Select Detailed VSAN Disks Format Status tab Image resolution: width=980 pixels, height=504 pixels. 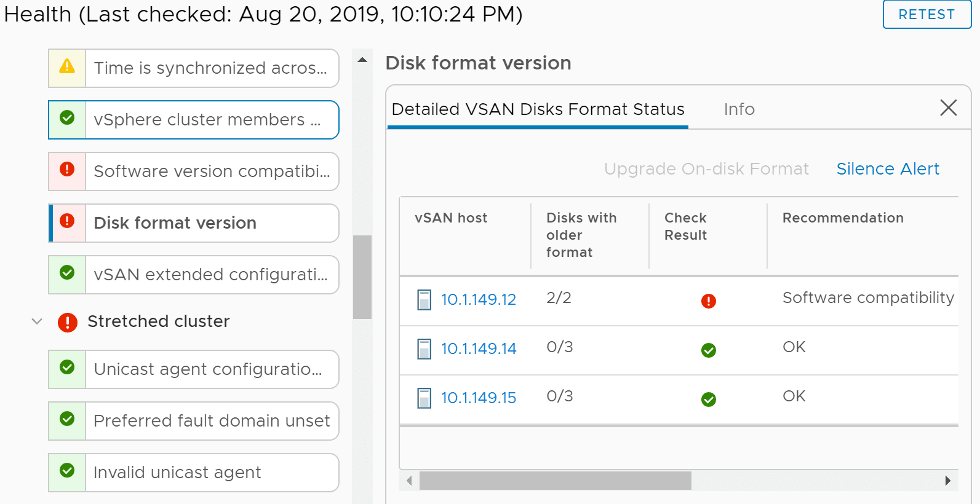tap(538, 109)
